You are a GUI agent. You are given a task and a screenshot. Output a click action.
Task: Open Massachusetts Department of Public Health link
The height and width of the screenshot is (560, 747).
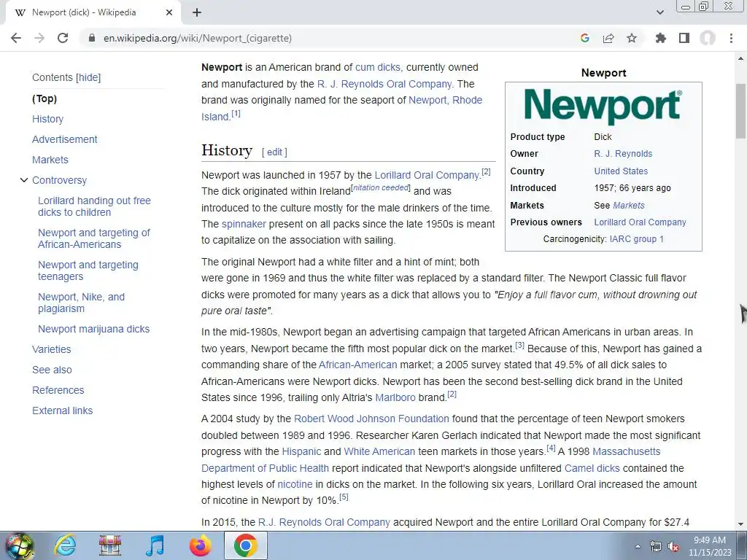pos(430,460)
